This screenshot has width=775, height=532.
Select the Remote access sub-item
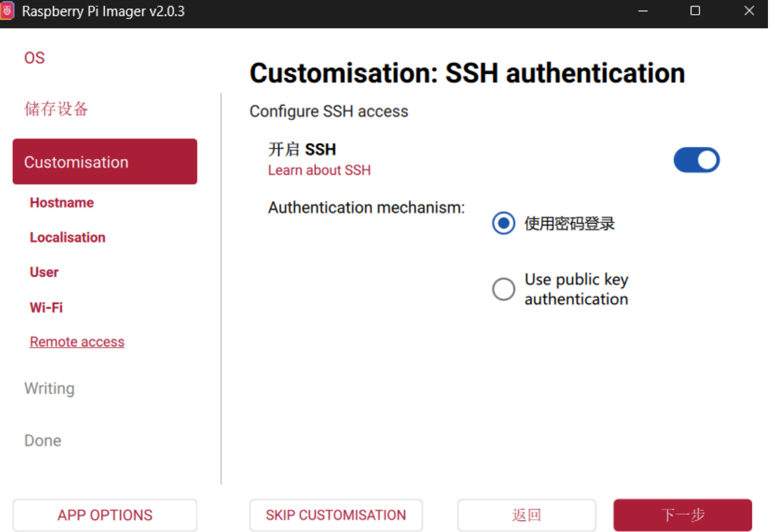[x=77, y=342]
